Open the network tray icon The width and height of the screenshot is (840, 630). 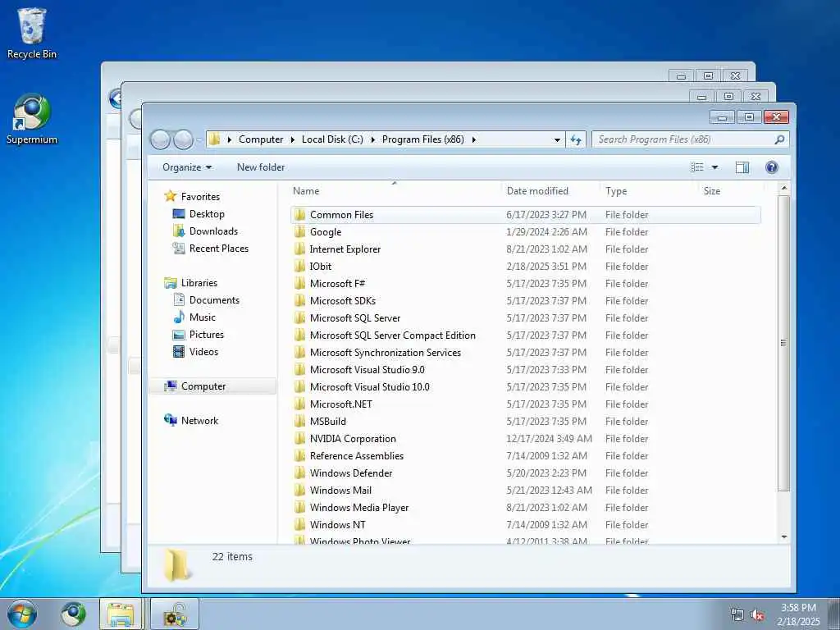click(737, 615)
